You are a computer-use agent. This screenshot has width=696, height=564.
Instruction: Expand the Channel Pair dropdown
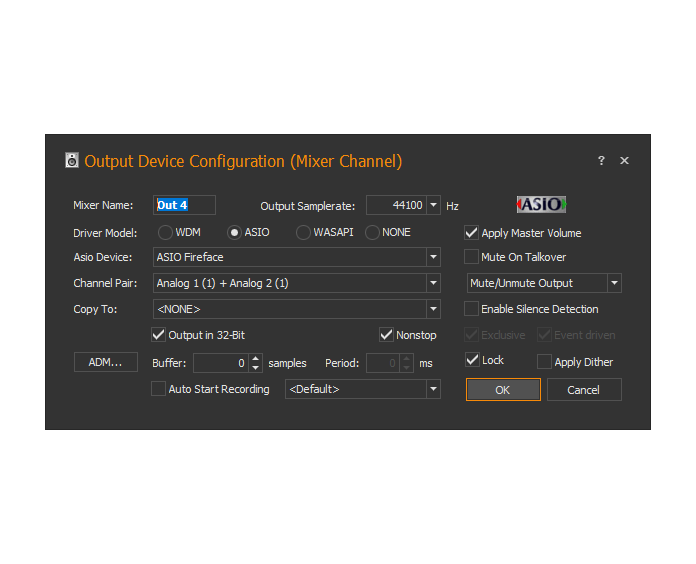click(x=434, y=283)
